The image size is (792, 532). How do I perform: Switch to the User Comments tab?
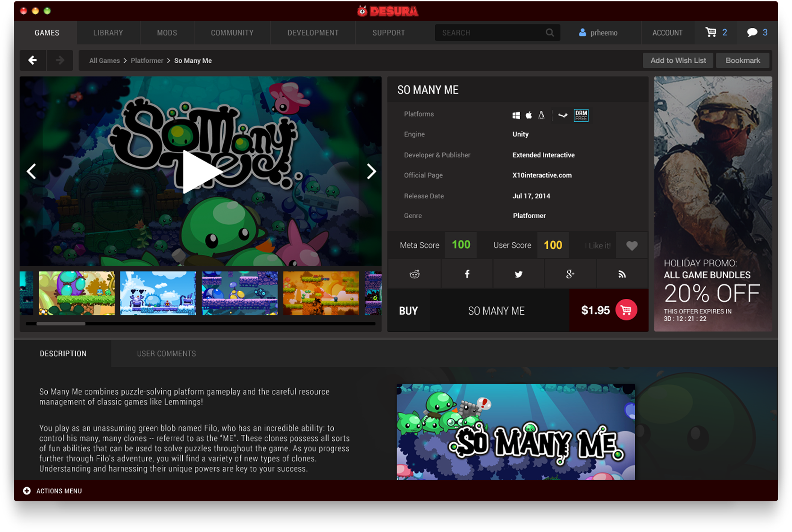tap(166, 354)
